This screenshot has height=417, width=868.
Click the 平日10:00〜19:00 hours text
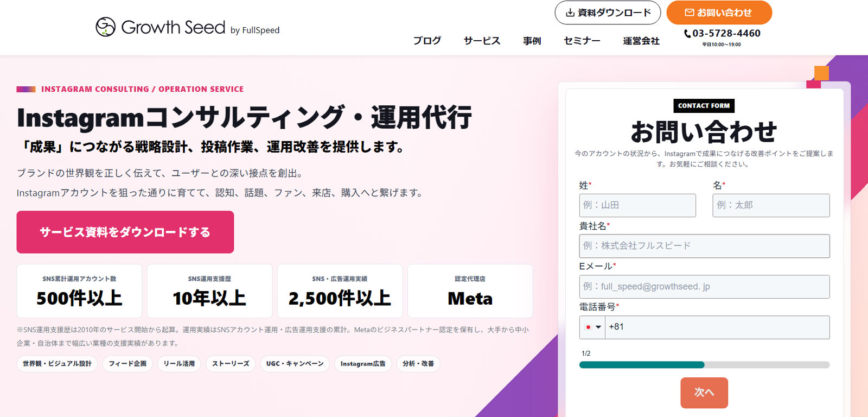(x=722, y=45)
